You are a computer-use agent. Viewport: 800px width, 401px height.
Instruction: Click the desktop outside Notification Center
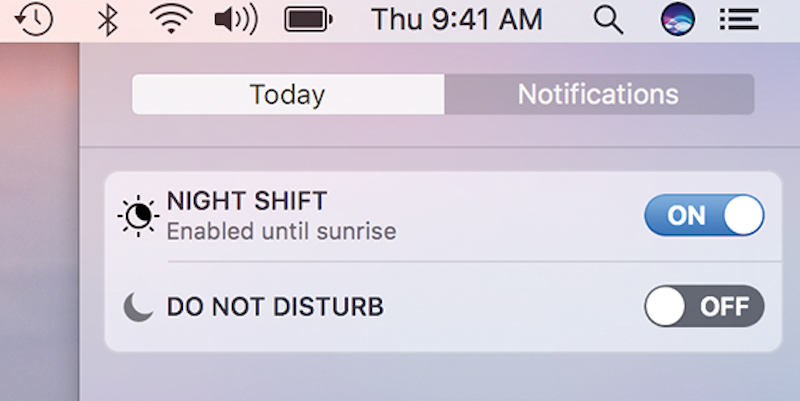click(38, 220)
